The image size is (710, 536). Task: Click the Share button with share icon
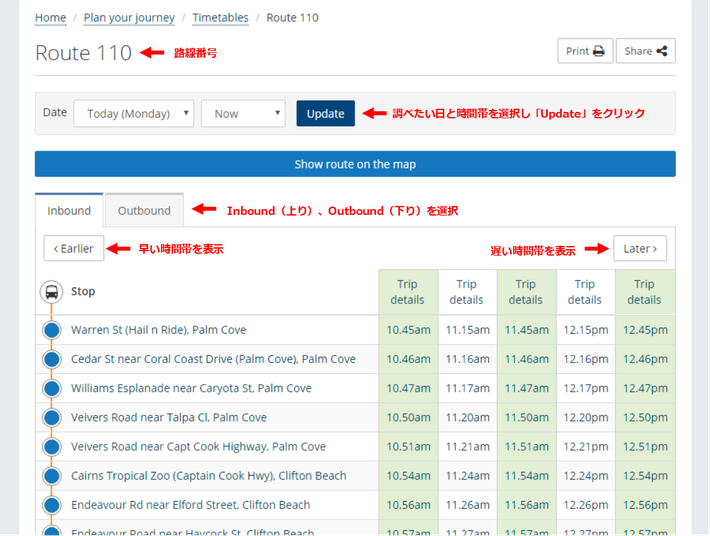pyautogui.click(x=645, y=51)
